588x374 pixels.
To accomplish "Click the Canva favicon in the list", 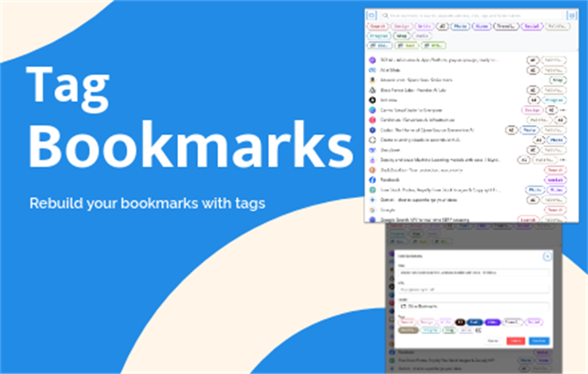I will (x=372, y=110).
